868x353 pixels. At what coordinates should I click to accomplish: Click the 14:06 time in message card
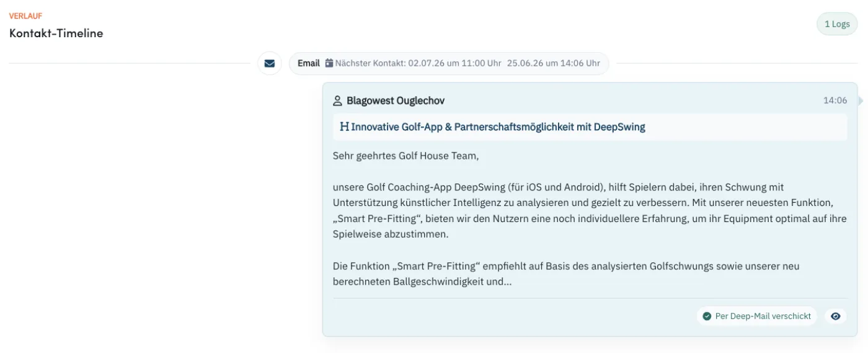[835, 101]
